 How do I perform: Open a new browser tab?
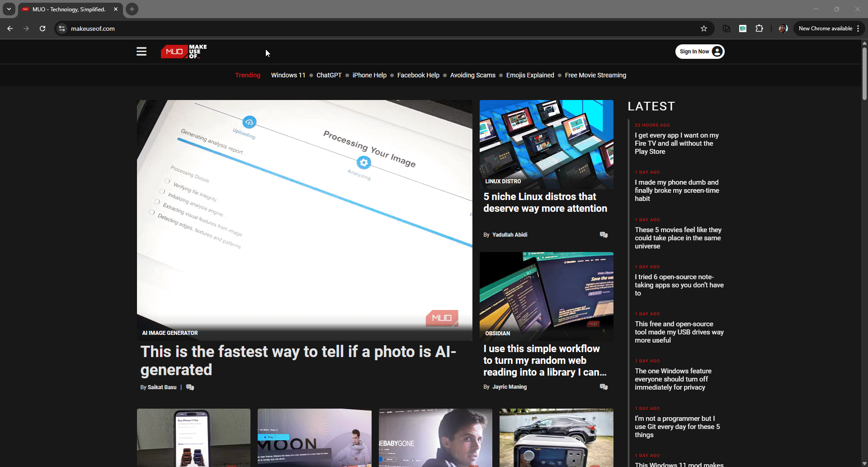(x=132, y=9)
